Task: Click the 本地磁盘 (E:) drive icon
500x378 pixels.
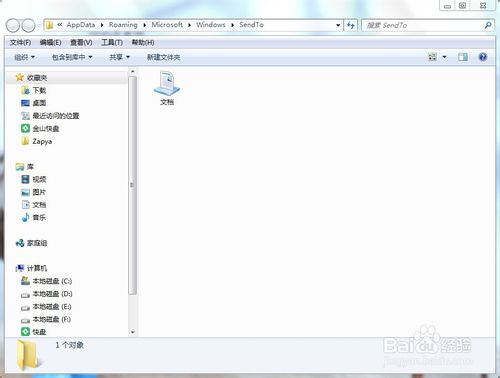Action: pyautogui.click(x=25, y=307)
